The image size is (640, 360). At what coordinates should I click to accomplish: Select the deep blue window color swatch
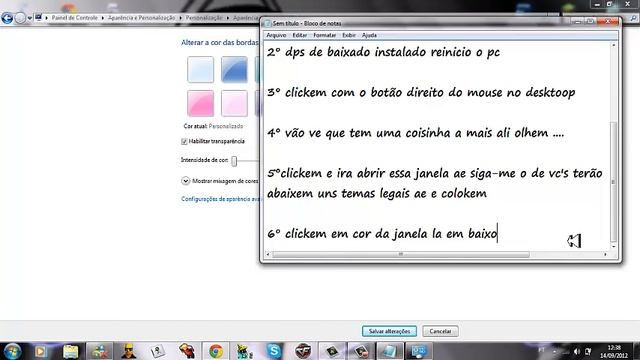(234, 69)
